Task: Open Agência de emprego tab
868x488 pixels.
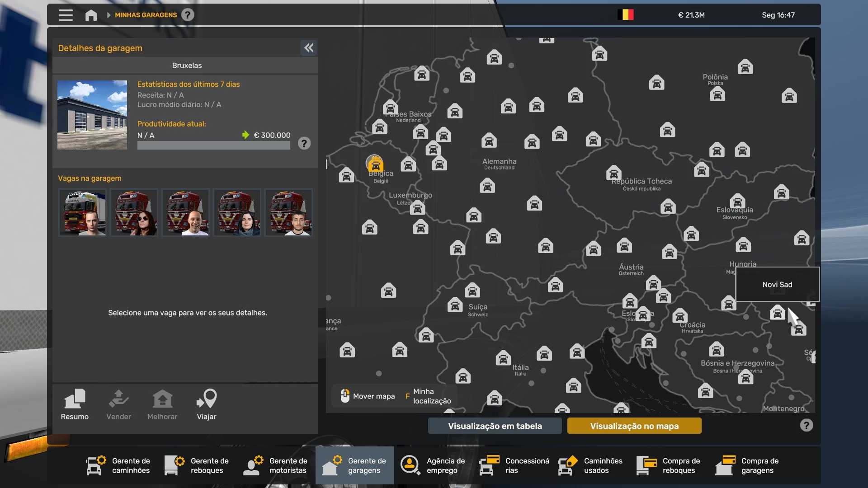Action: click(x=433, y=465)
